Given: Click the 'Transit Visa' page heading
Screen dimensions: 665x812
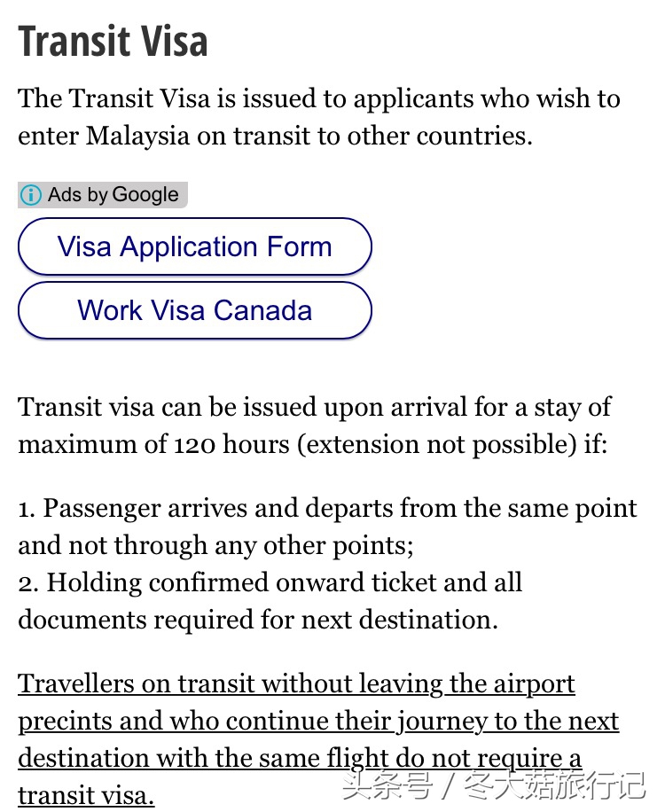Looking at the screenshot, I should (x=113, y=42).
